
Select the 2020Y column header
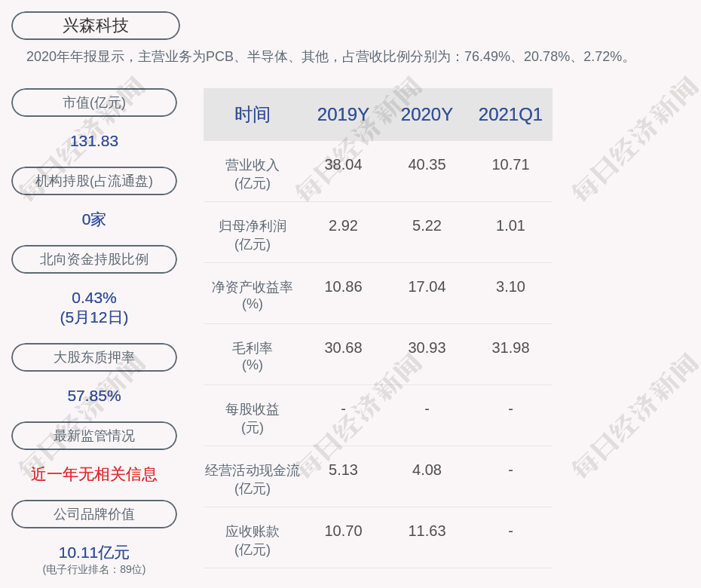pos(427,115)
